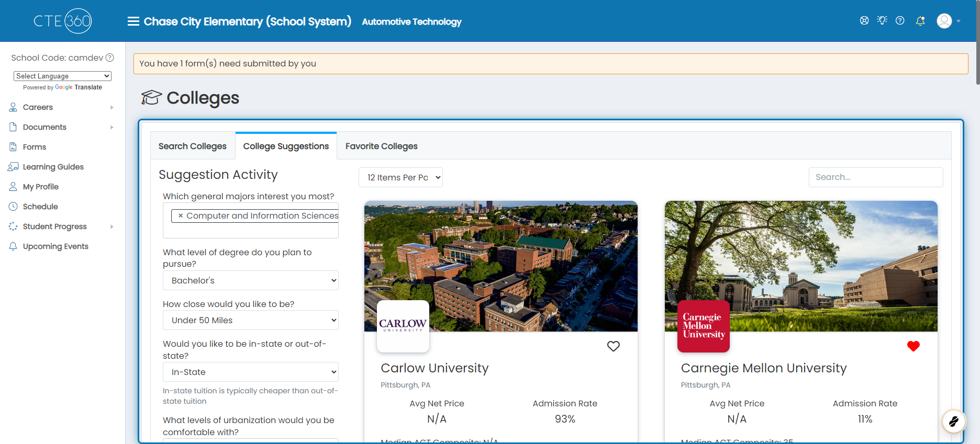Click the Careers sidebar icon

coord(13,107)
